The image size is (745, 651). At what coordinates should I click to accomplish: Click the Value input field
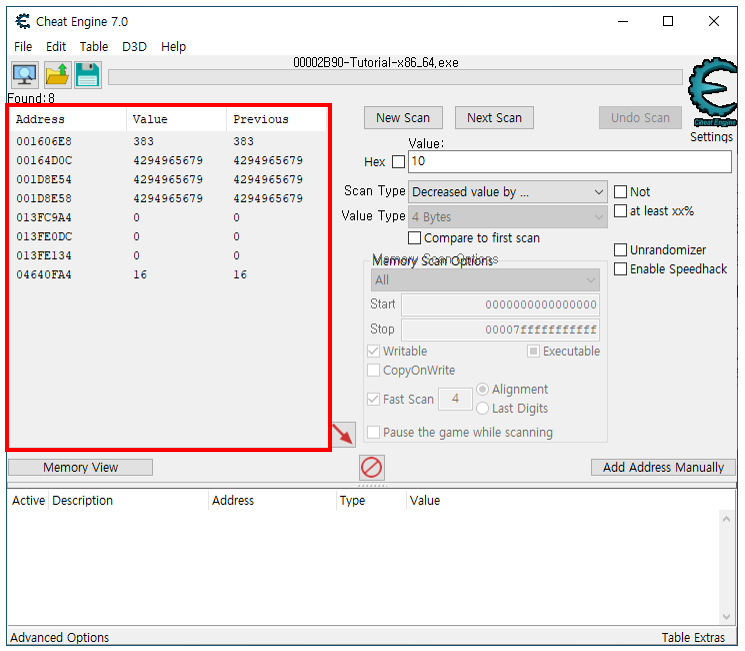570,162
